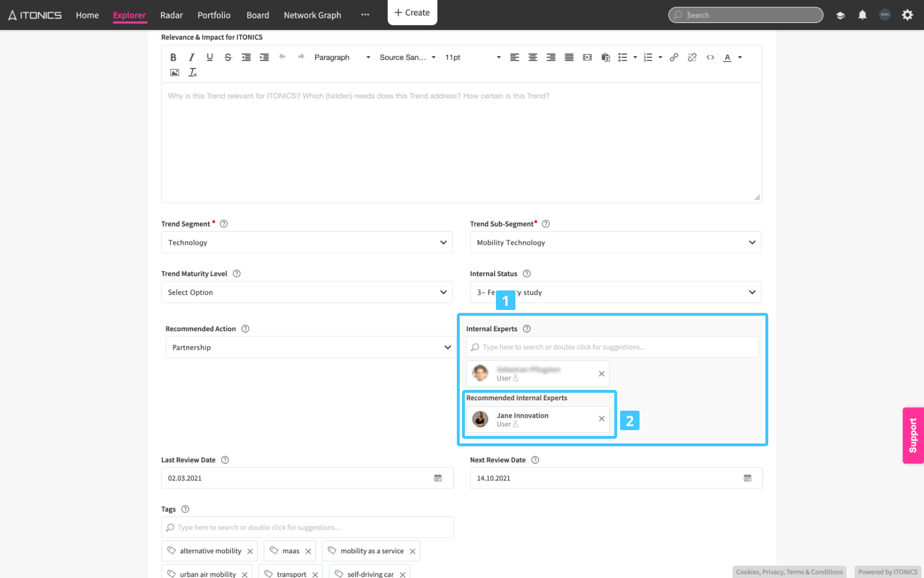
Task: Insert a link using the link icon
Action: click(673, 58)
